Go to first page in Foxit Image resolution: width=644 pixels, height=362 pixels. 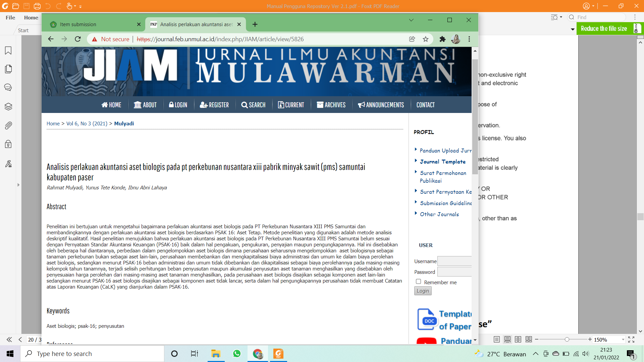[9, 340]
